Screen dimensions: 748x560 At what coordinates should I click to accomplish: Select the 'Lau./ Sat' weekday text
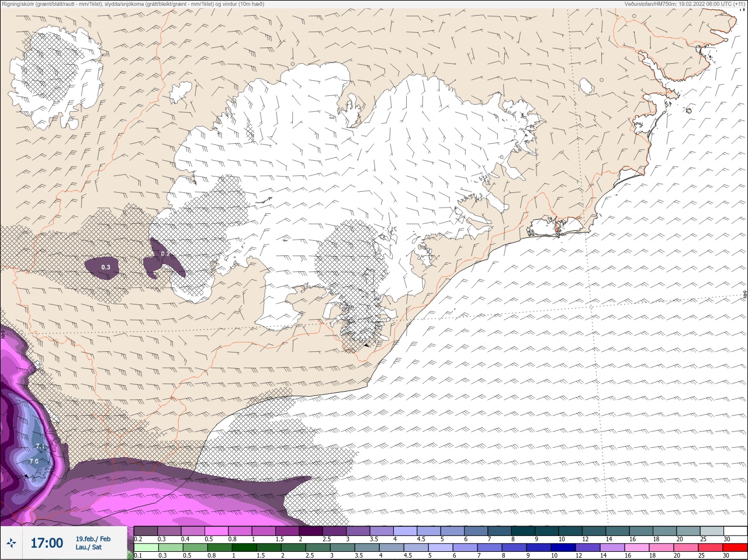coord(88,547)
